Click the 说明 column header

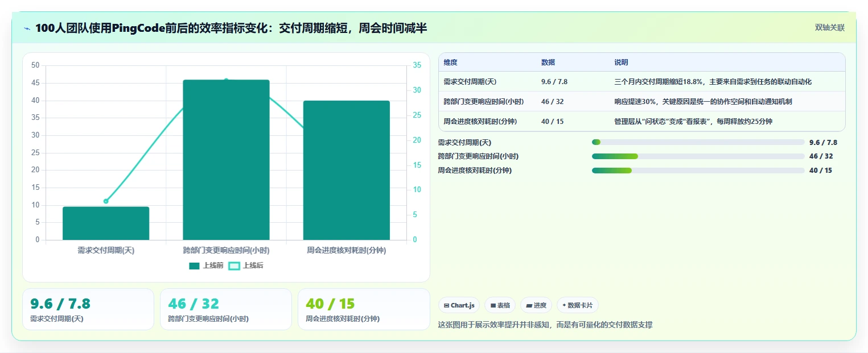coord(621,63)
